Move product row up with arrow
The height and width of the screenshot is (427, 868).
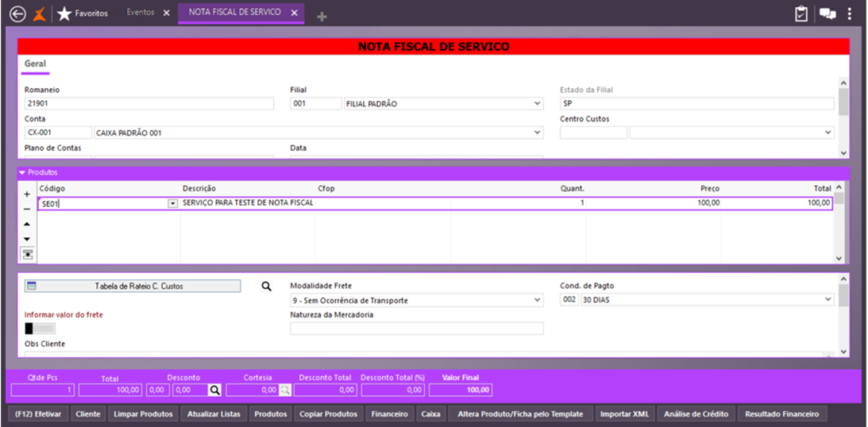tap(27, 224)
